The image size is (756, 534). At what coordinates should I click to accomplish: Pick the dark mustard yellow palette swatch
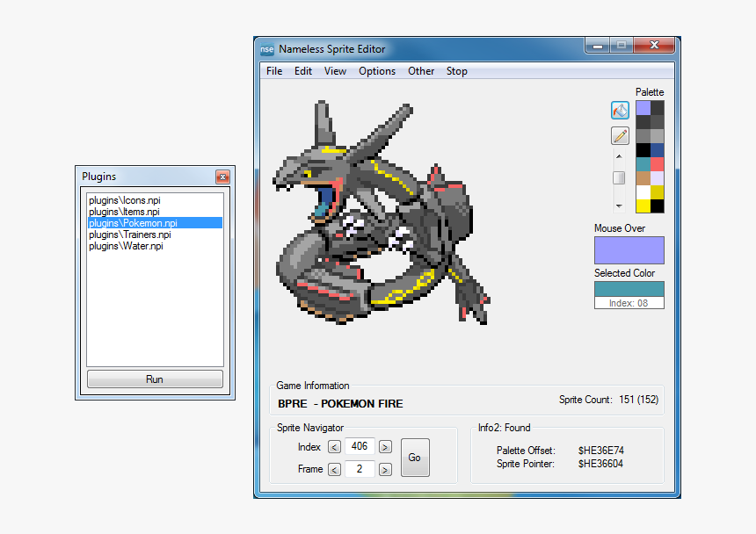click(x=658, y=192)
